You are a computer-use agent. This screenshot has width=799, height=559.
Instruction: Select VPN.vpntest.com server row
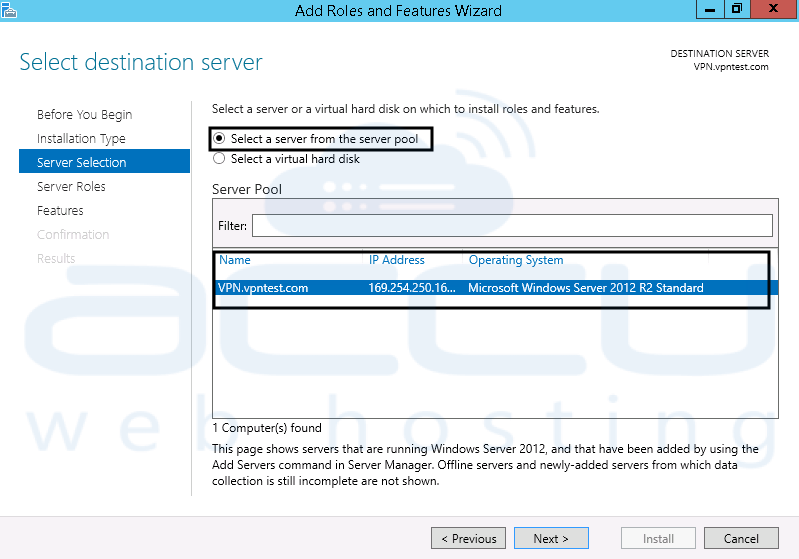[x=495, y=287]
